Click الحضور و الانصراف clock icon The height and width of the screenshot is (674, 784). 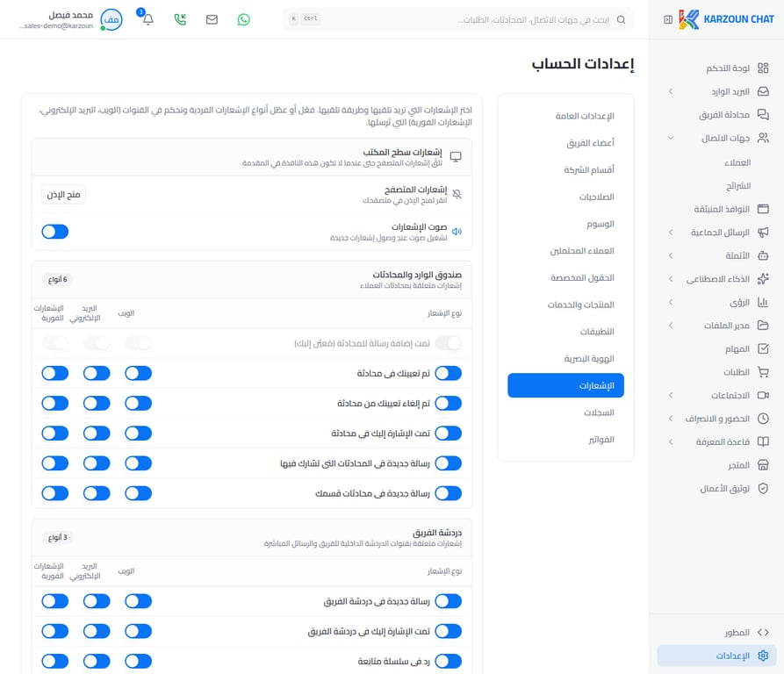[x=763, y=419]
